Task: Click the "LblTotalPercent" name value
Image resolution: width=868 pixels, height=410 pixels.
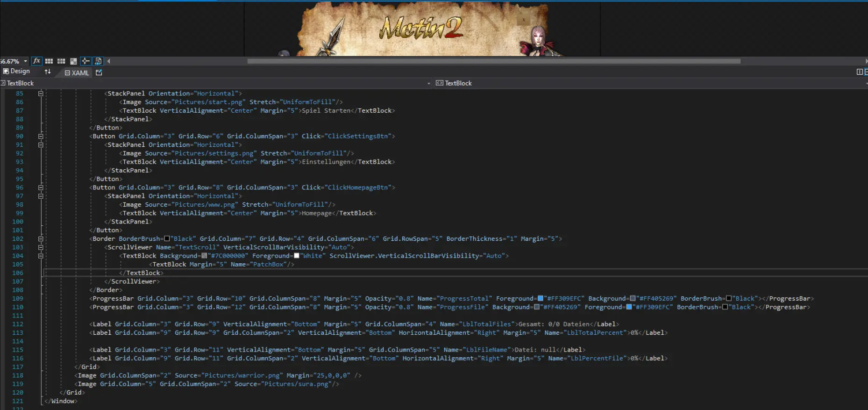Action: tap(595, 333)
